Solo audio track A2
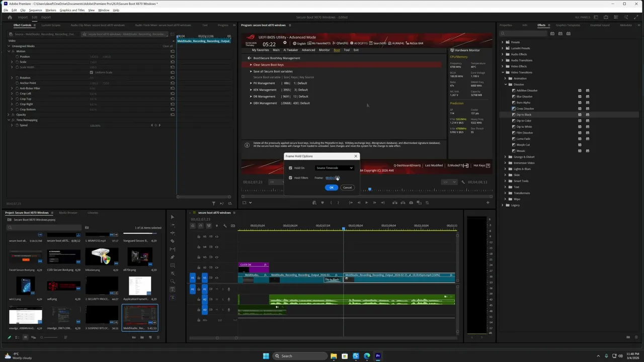This screenshot has height=362, width=644. [223, 299]
